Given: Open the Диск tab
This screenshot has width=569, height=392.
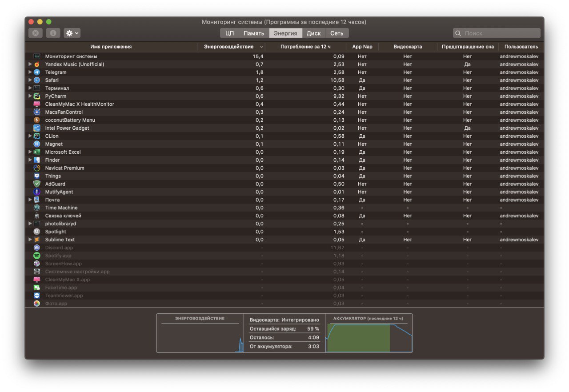Looking at the screenshot, I should coord(314,33).
